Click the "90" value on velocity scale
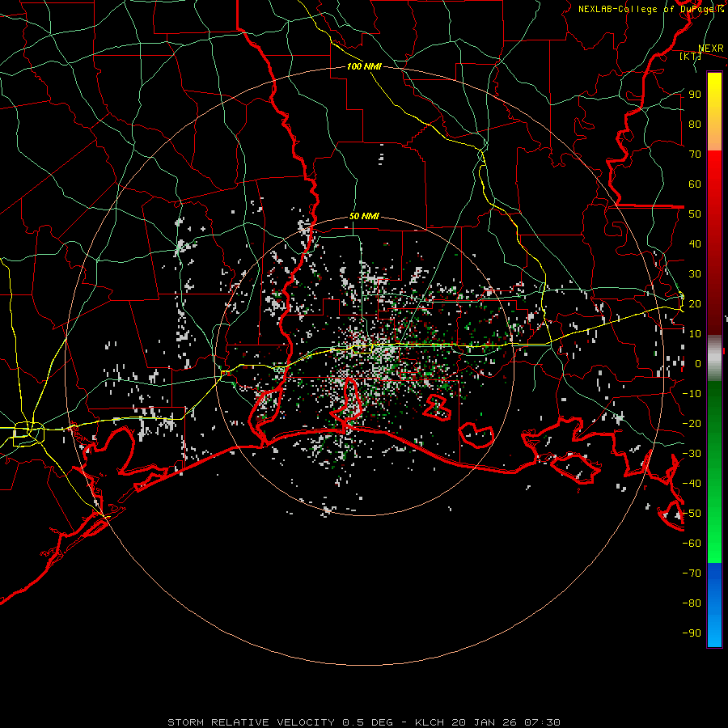This screenshot has height=728, width=728. click(695, 95)
